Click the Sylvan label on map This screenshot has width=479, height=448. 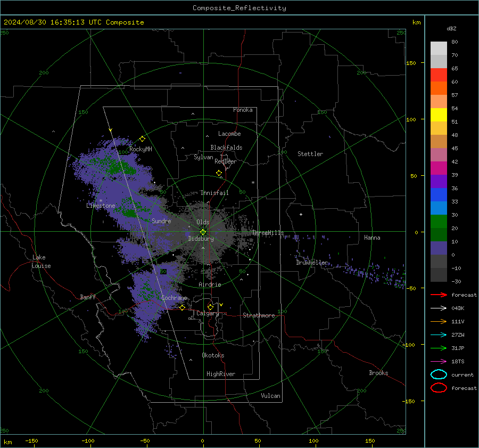203,157
